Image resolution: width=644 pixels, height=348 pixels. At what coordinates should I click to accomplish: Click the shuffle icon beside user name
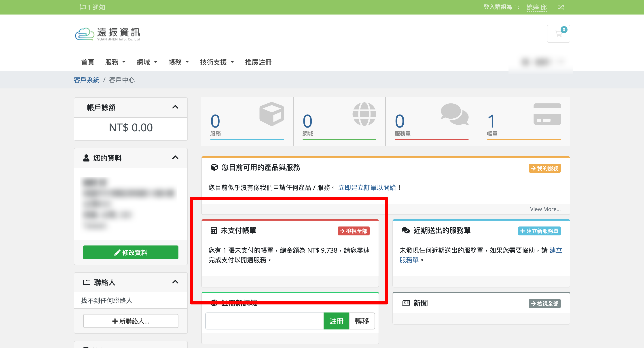[561, 7]
